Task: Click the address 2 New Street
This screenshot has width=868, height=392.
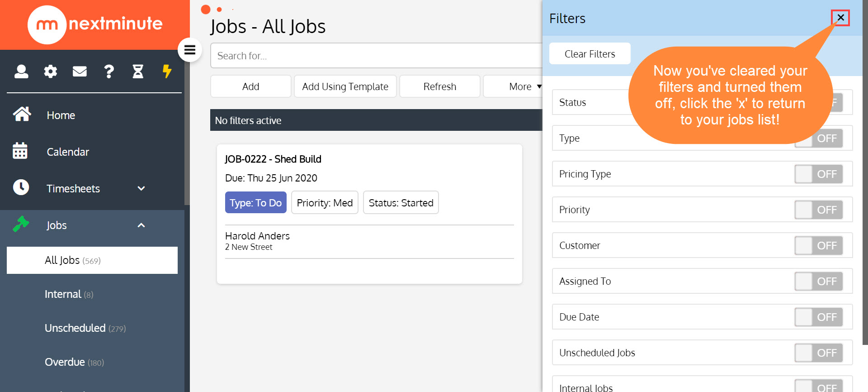Action: (249, 247)
